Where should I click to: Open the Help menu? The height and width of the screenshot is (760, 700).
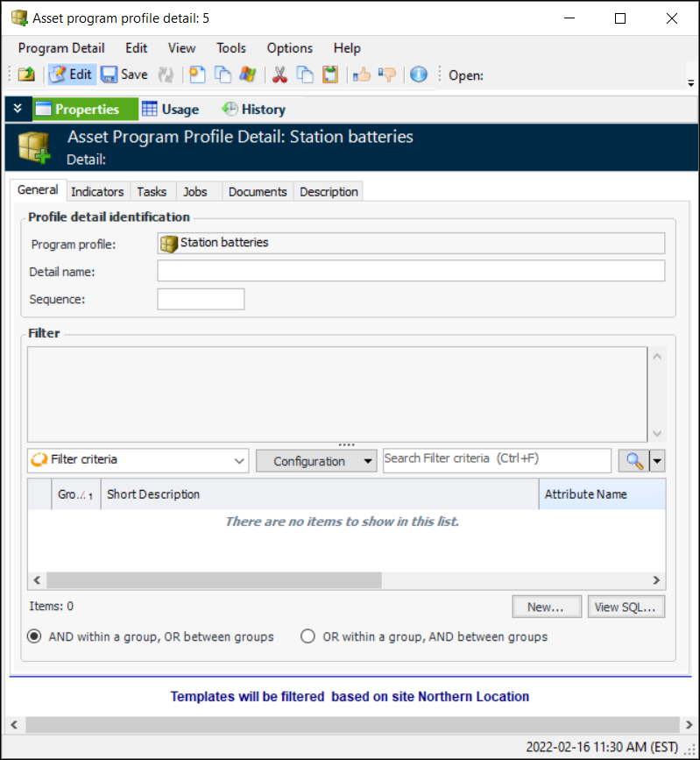[x=347, y=48]
